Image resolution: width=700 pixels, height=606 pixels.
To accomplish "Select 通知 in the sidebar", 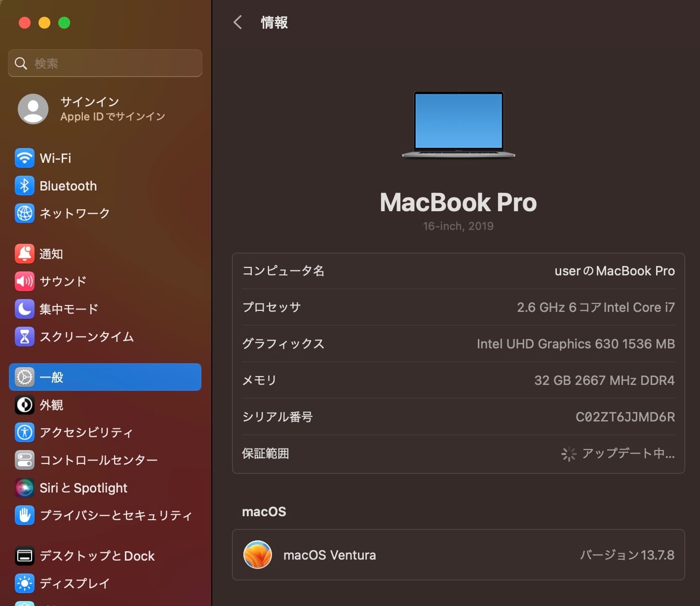I will coord(105,254).
